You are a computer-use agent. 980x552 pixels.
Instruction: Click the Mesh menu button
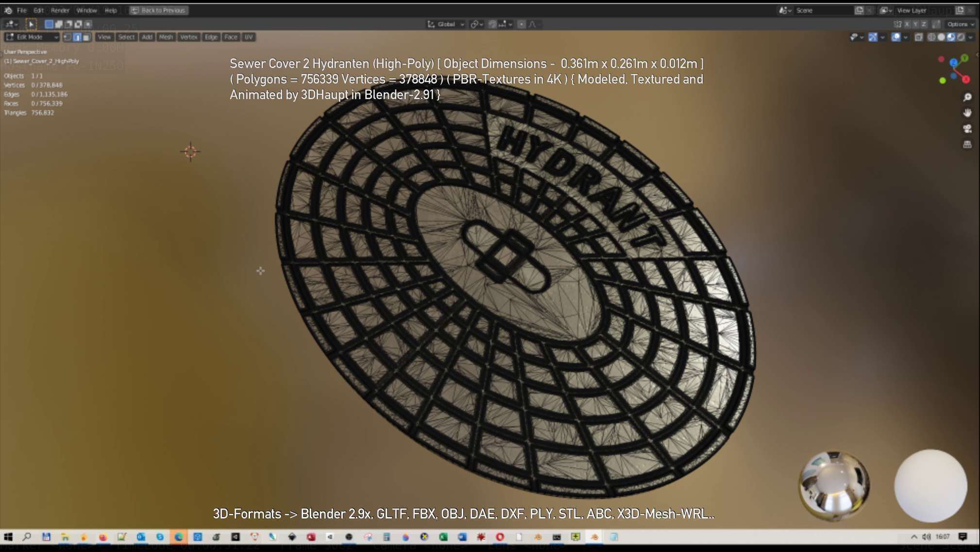pos(166,37)
